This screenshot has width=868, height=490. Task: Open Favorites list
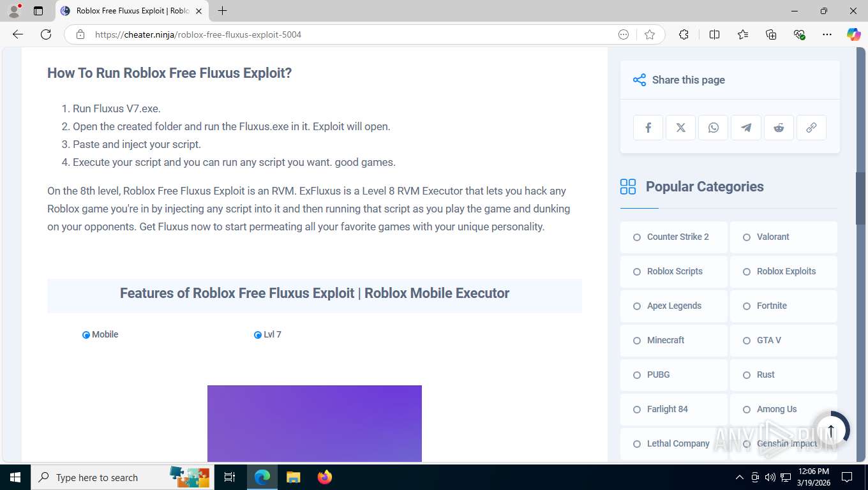tap(743, 34)
